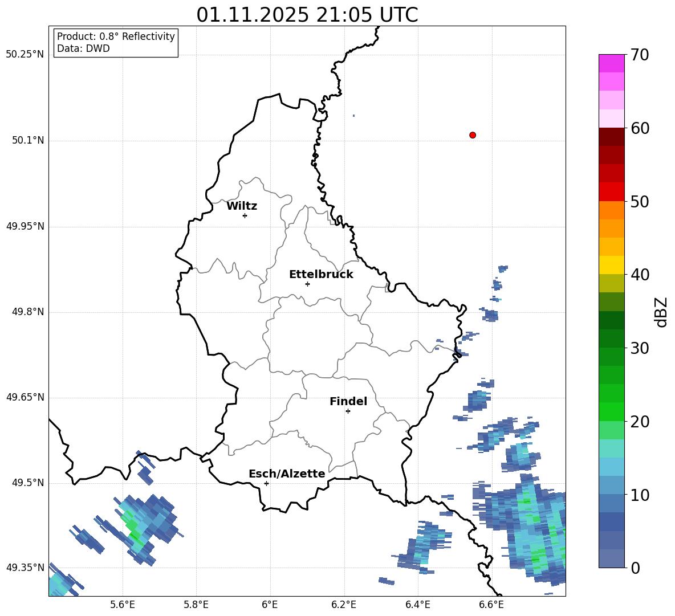Click the cyan colorbar segment near 15

(x=611, y=467)
